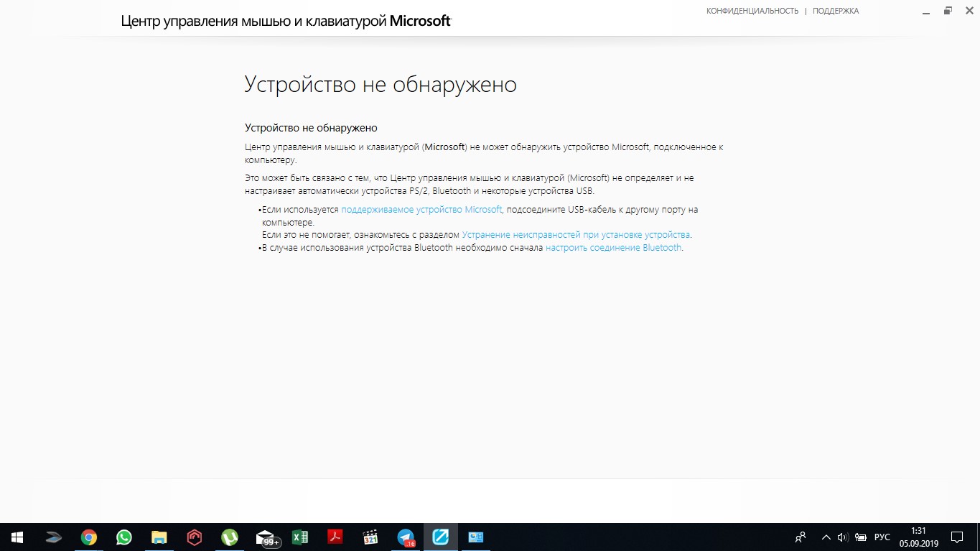Open the red hexagon app in taskbar
This screenshot has height=551, width=980.
point(195,537)
